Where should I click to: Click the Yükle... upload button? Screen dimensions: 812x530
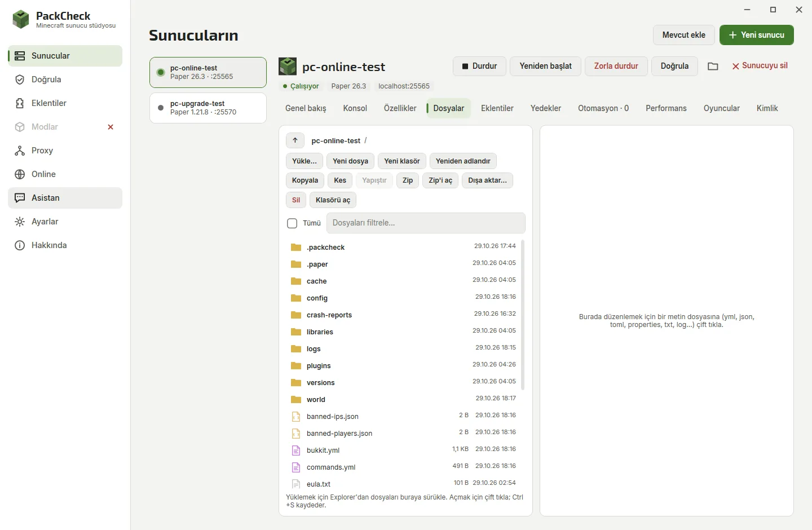pyautogui.click(x=304, y=161)
